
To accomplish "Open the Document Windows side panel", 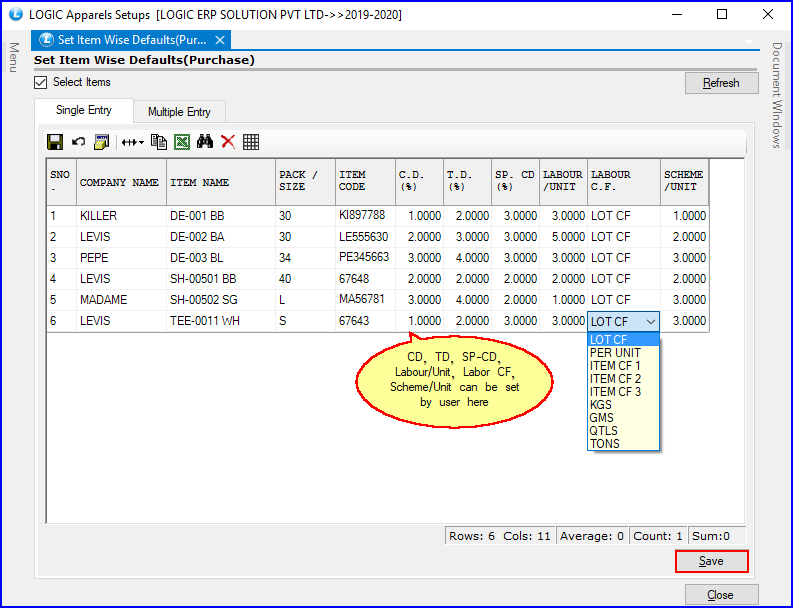I will tap(776, 95).
